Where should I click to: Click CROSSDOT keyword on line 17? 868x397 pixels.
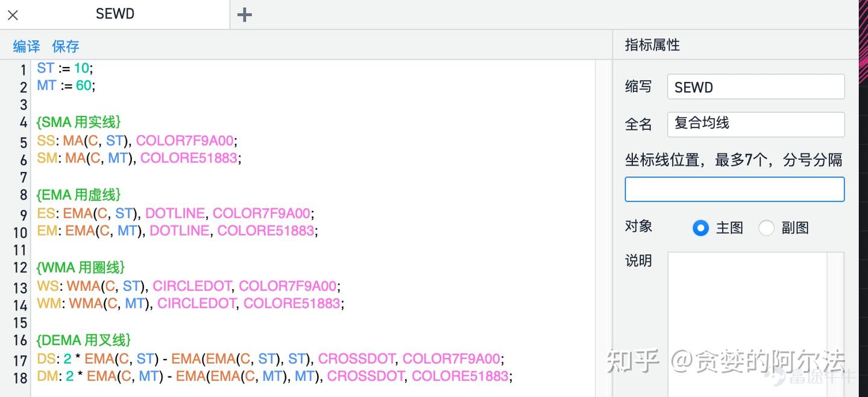pyautogui.click(x=356, y=359)
